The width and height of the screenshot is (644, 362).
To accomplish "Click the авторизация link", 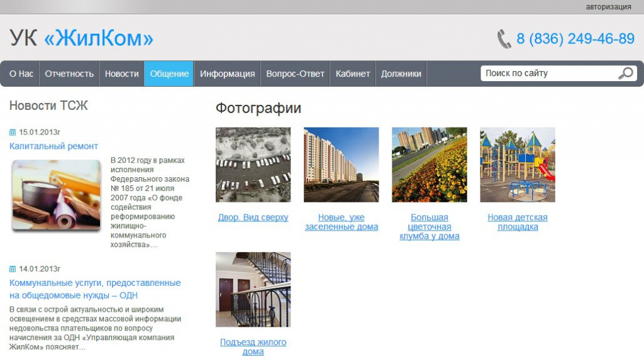I will 608,7.
